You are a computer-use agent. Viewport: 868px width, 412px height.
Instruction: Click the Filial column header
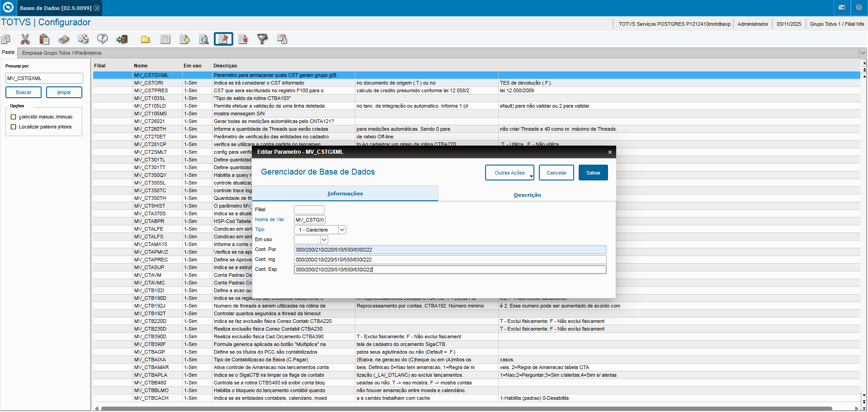coord(99,66)
